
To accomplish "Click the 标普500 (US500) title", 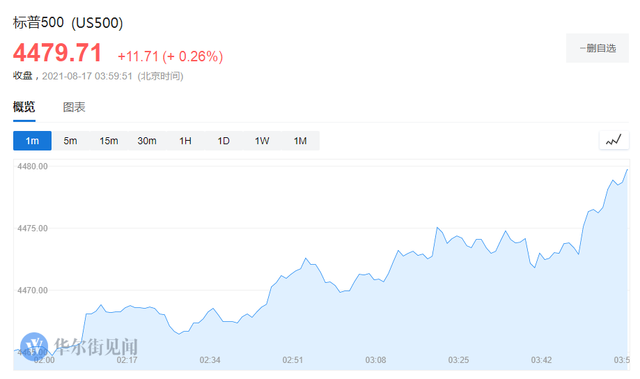I will click(x=68, y=23).
